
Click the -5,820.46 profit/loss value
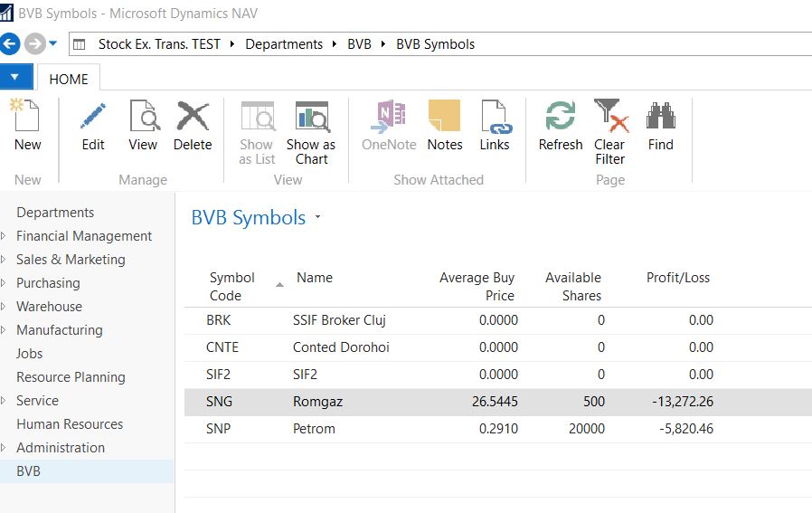coord(686,429)
